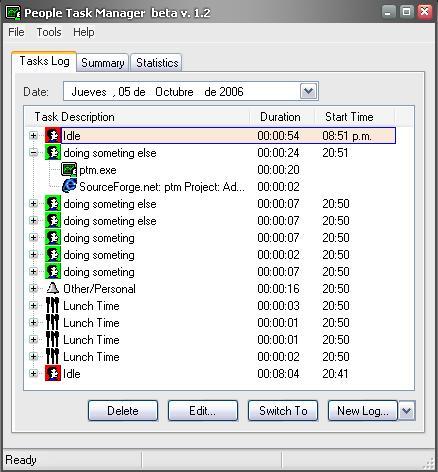The width and height of the screenshot is (438, 472).
Task: Click the Switch To button
Action: (283, 411)
